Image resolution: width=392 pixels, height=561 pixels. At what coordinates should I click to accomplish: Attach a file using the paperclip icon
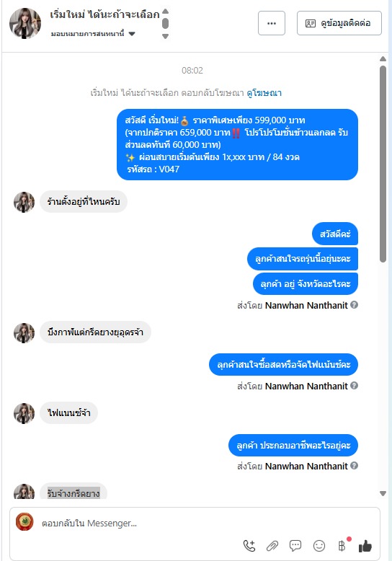click(x=272, y=546)
